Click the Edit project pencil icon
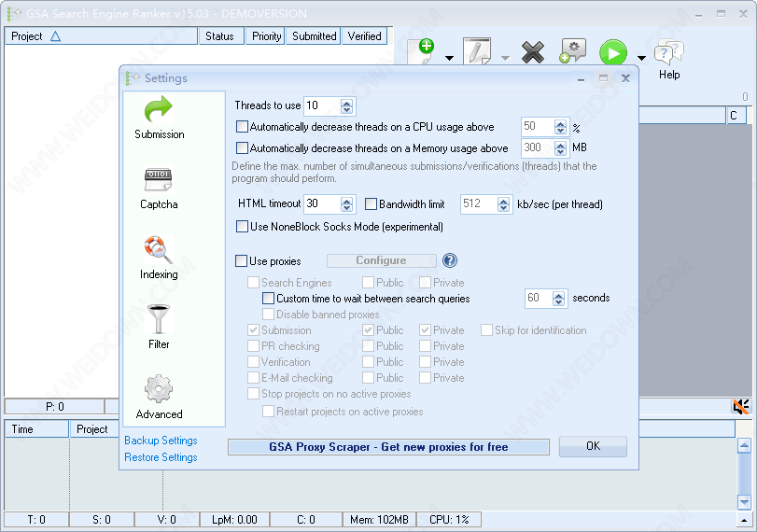Image resolution: width=757 pixels, height=532 pixels. (x=477, y=51)
